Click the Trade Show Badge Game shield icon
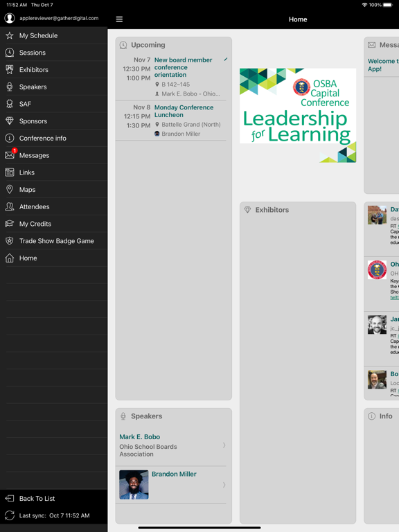399x532 pixels. point(10,241)
